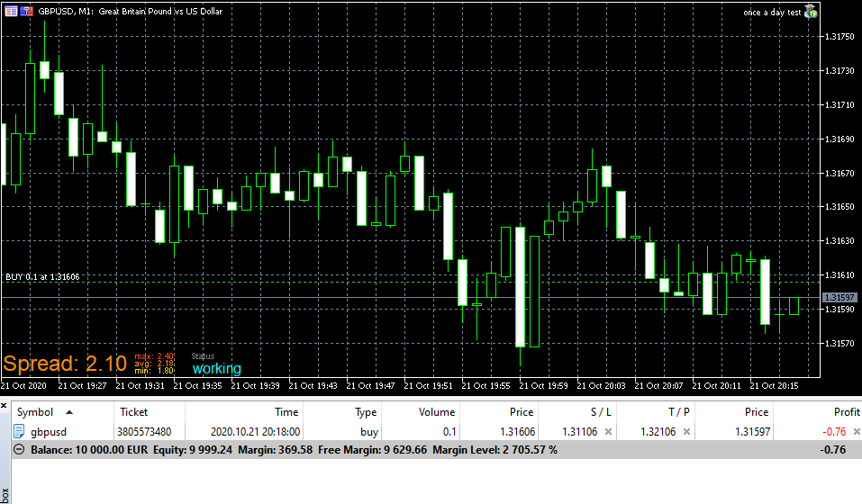Click the trade panel icon next to GBPUSD
This screenshot has width=862, height=504.
pyautogui.click(x=26, y=11)
